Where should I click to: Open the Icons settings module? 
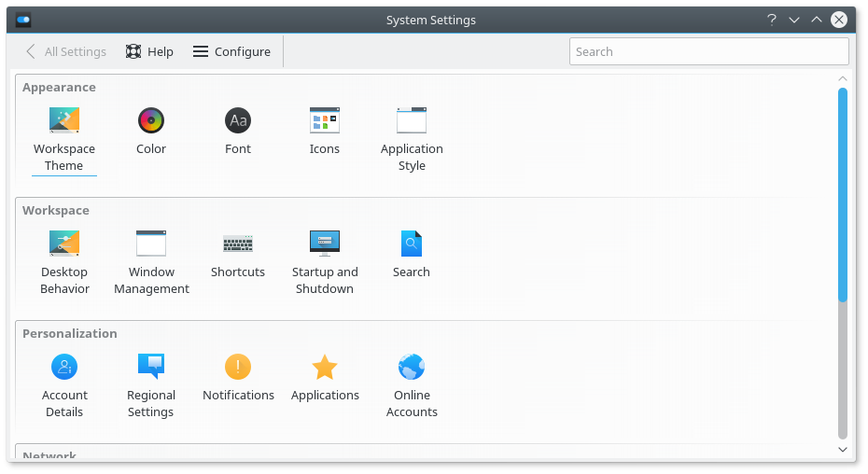(325, 132)
